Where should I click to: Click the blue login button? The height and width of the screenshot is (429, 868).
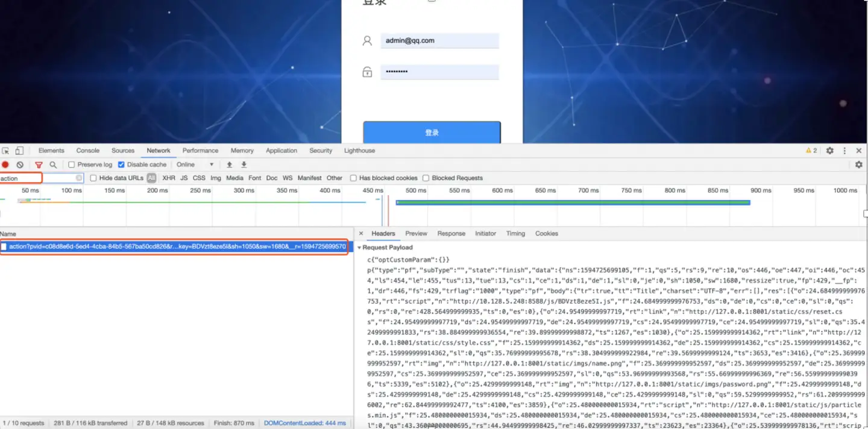point(432,133)
